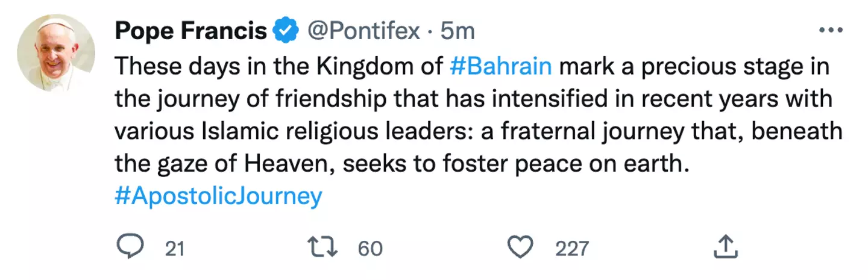
Task: Click the Pope Francis display name
Action: 190,30
